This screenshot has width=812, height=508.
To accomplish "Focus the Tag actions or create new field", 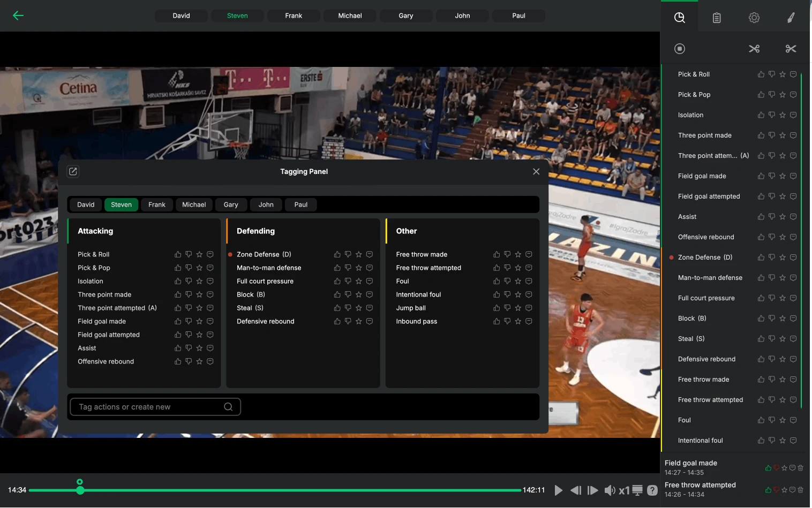I will pos(155,407).
